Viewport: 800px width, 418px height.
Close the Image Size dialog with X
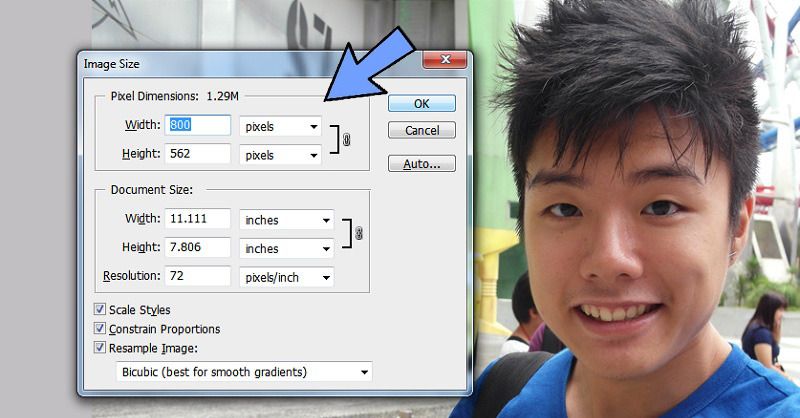pos(444,63)
